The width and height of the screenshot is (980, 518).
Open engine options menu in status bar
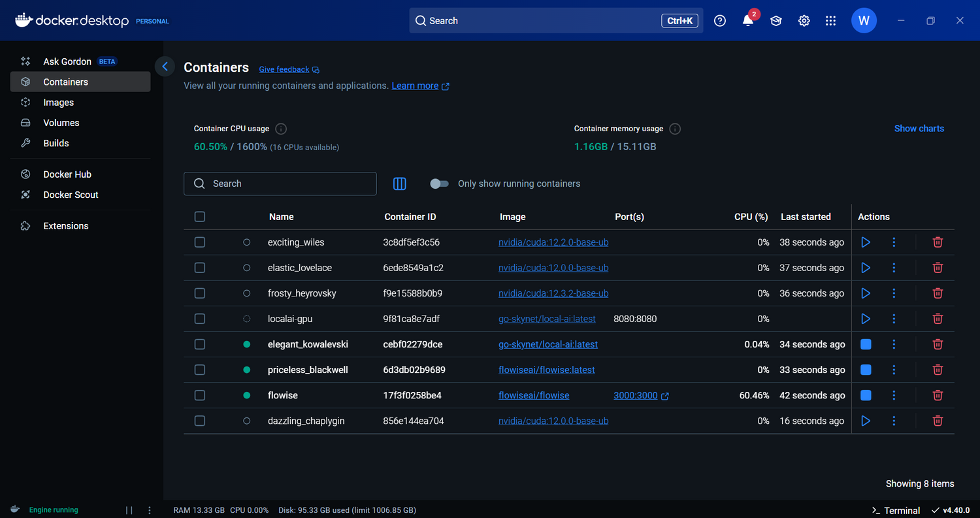(150, 510)
